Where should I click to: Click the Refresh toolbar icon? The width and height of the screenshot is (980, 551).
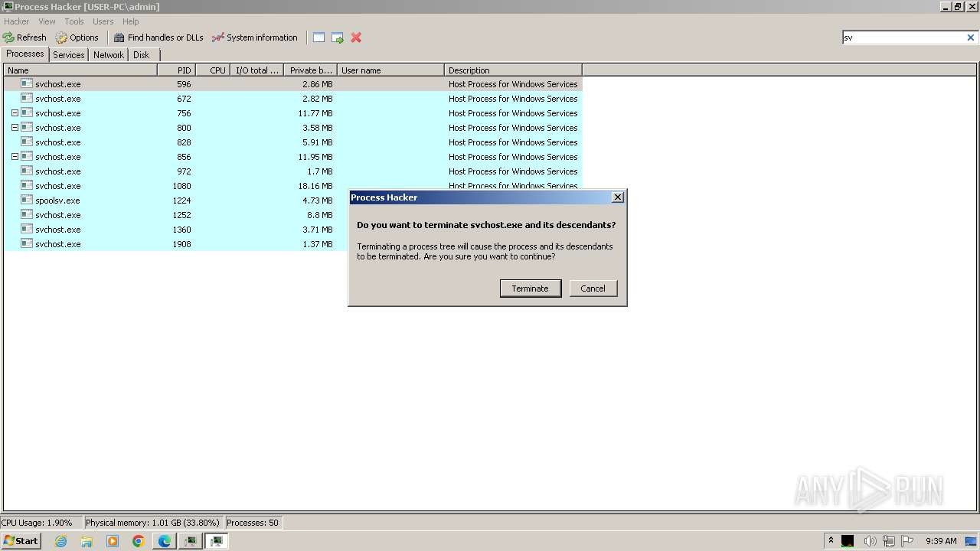point(24,37)
